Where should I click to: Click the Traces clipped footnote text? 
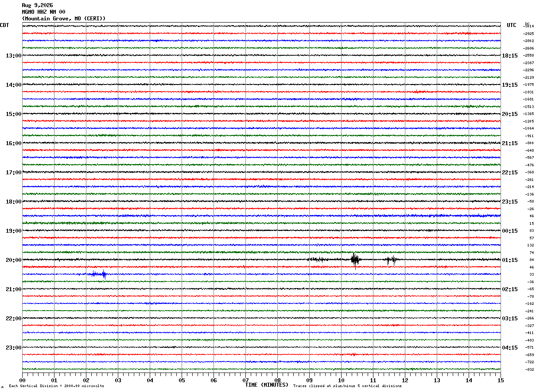point(347,386)
